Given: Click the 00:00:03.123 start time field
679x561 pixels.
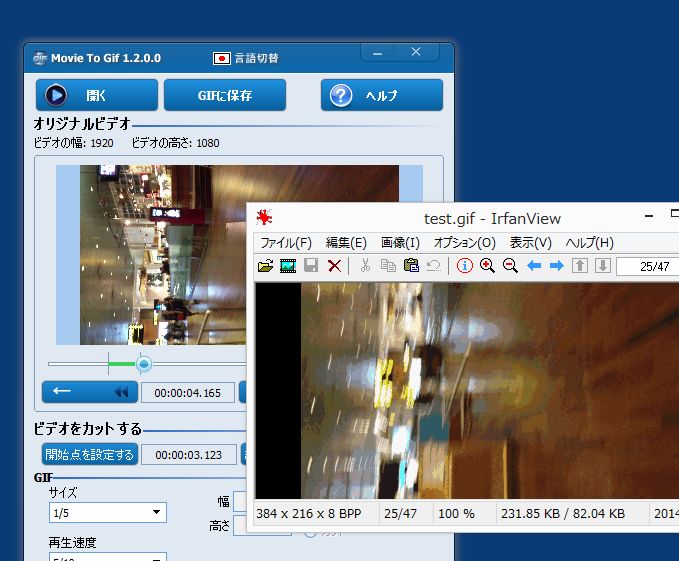Looking at the screenshot, I should (189, 455).
